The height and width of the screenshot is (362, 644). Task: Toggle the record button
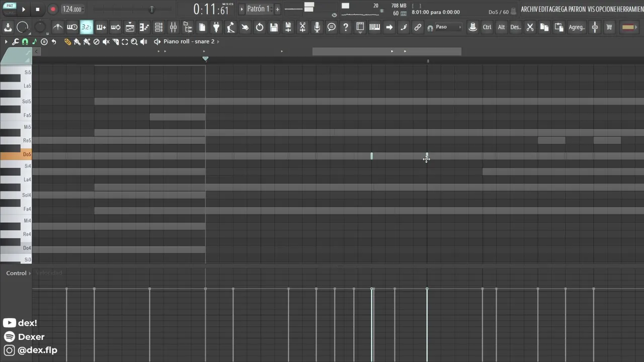pos(53,9)
